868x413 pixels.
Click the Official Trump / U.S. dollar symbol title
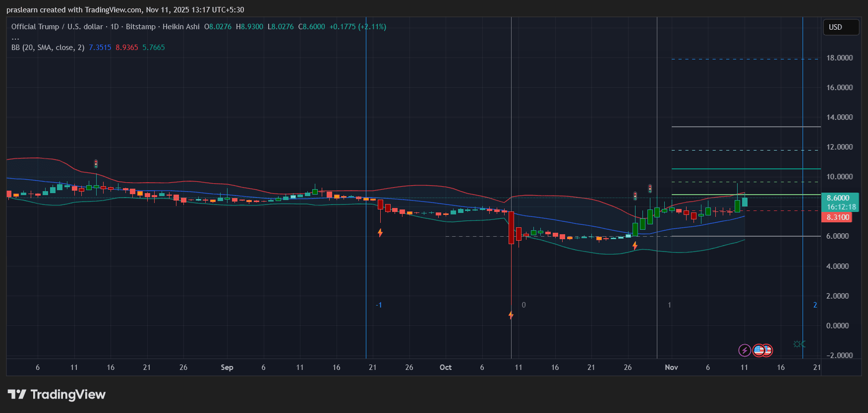click(x=57, y=27)
